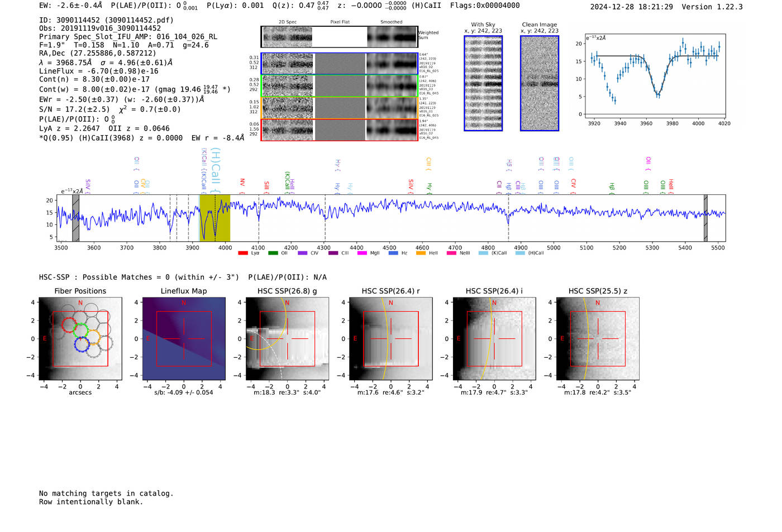Click 'Version 1.22.3' text
Viewport: 782px width, 532px height.
pyautogui.click(x=712, y=7)
